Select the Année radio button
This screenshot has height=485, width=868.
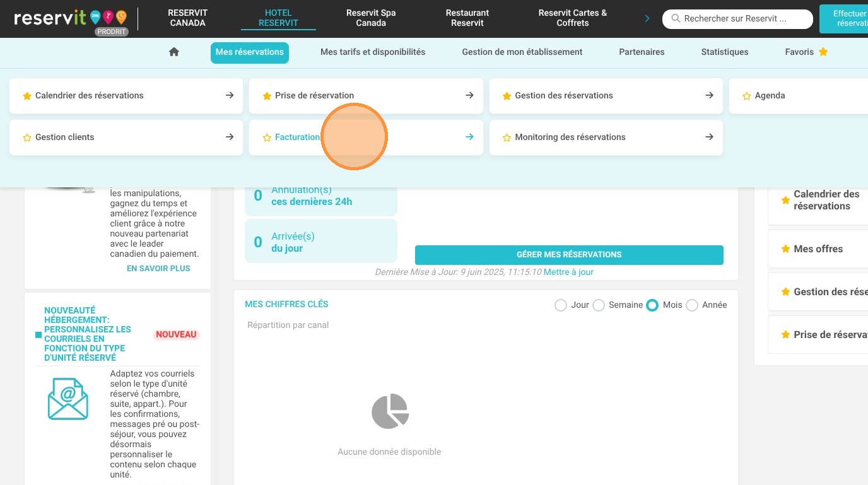(692, 305)
